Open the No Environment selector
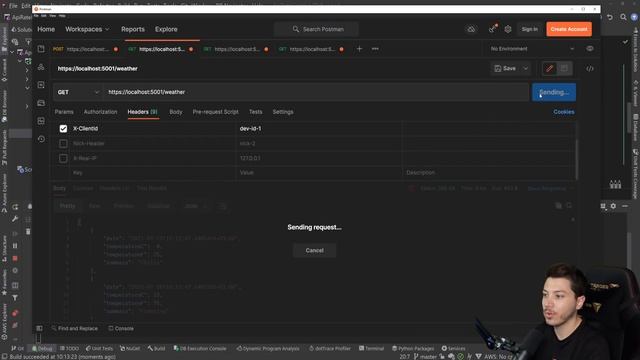The image size is (640, 360). pos(532,49)
